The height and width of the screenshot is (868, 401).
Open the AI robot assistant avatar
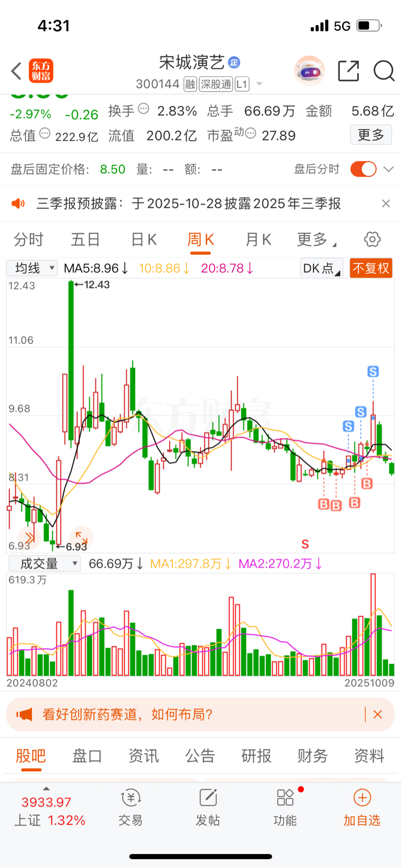[x=309, y=70]
